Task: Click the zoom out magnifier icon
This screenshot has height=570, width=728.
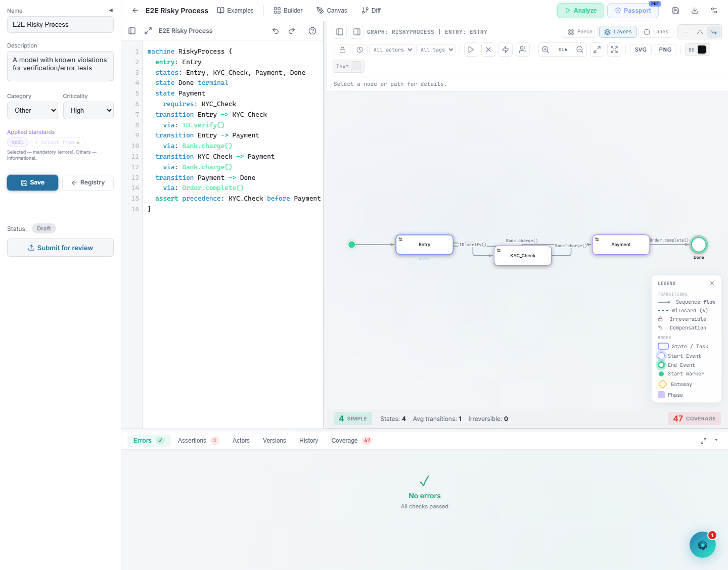Action: click(580, 50)
